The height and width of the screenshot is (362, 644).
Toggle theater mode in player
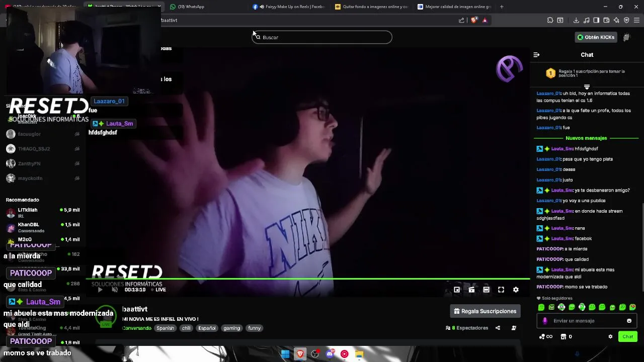pyautogui.click(x=486, y=290)
